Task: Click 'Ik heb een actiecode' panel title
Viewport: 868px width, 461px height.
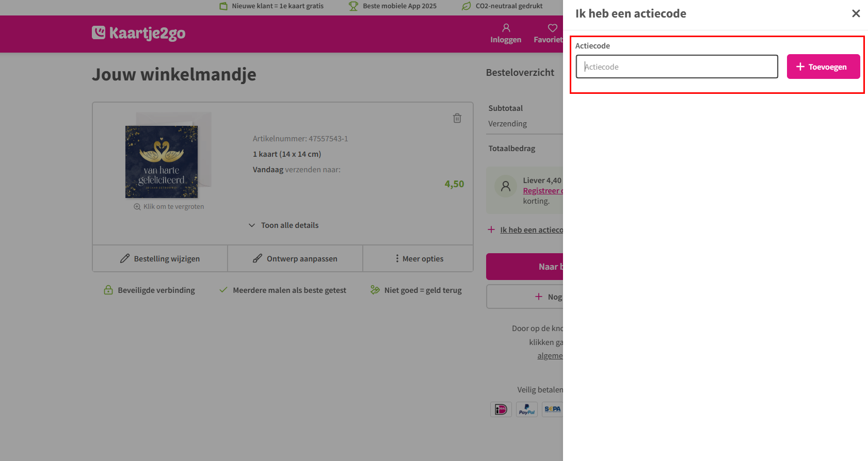Action: 631,13
